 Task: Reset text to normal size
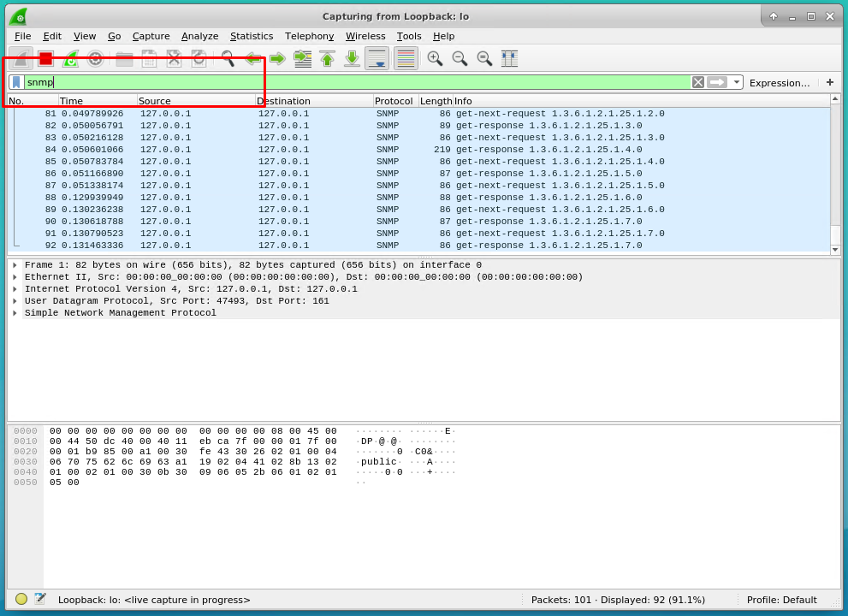[x=484, y=58]
